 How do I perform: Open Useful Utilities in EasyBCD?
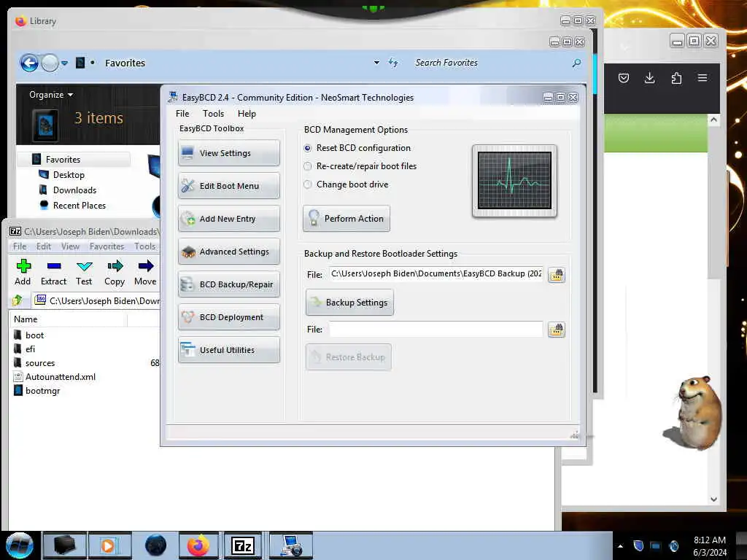point(228,350)
